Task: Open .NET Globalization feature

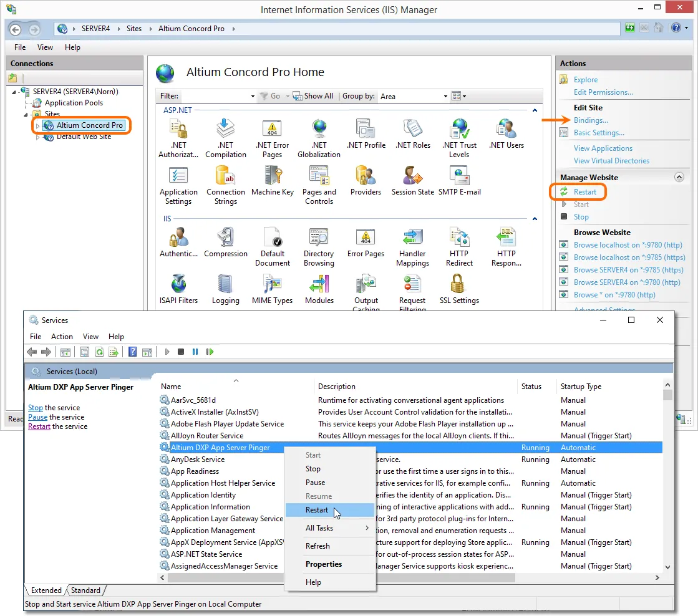Action: pyautogui.click(x=319, y=138)
